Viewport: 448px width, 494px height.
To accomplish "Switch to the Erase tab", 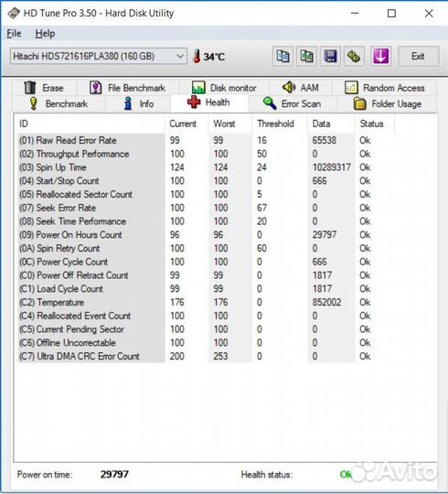I will pyautogui.click(x=44, y=88).
